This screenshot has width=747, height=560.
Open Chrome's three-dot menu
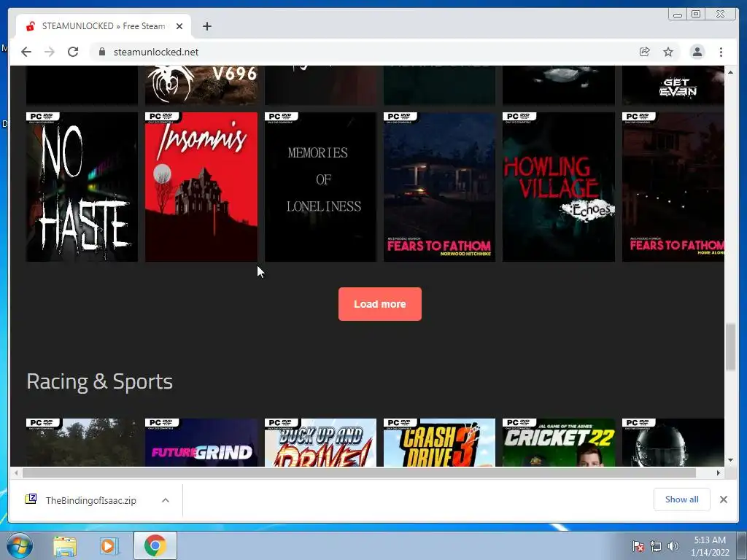721,52
